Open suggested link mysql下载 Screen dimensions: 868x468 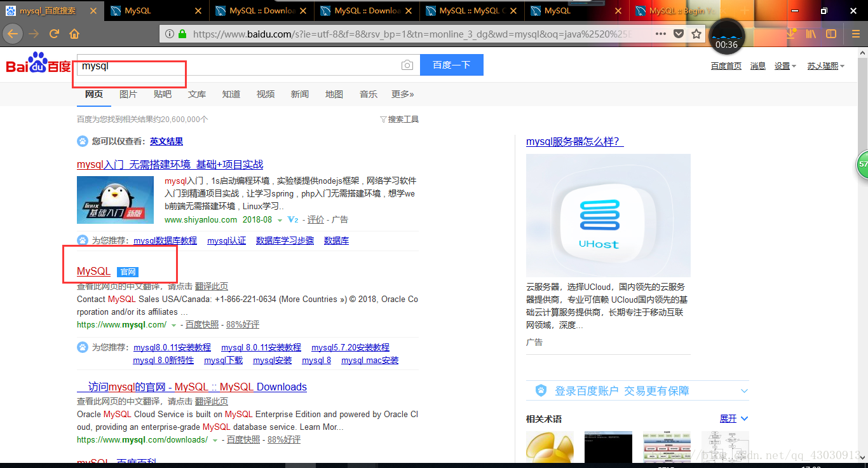point(224,360)
